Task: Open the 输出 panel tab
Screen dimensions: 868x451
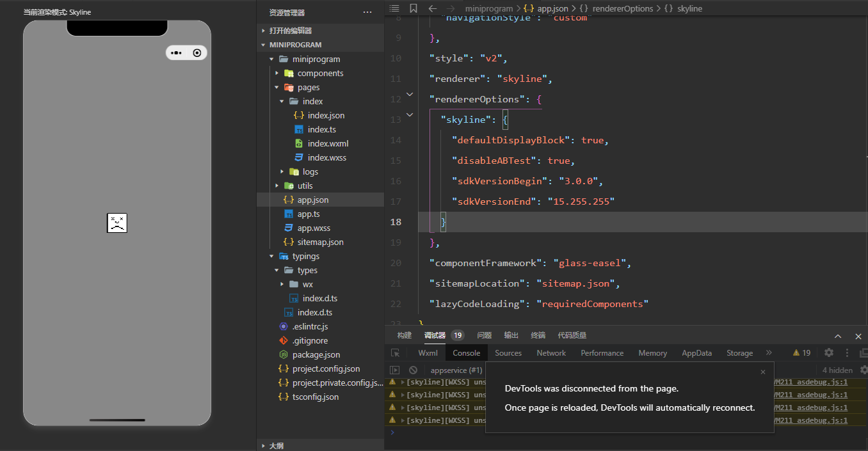Action: coord(511,335)
